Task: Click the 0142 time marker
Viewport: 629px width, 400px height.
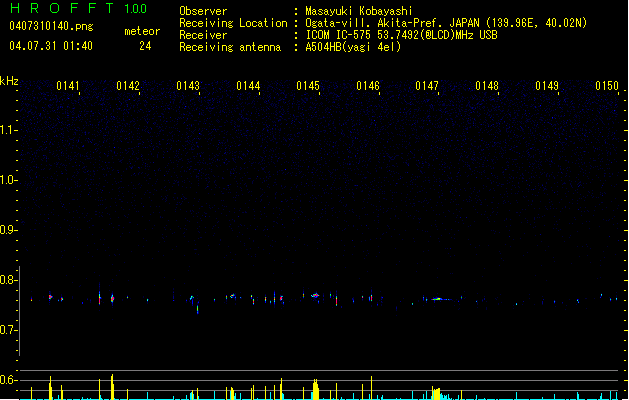Action: (128, 86)
